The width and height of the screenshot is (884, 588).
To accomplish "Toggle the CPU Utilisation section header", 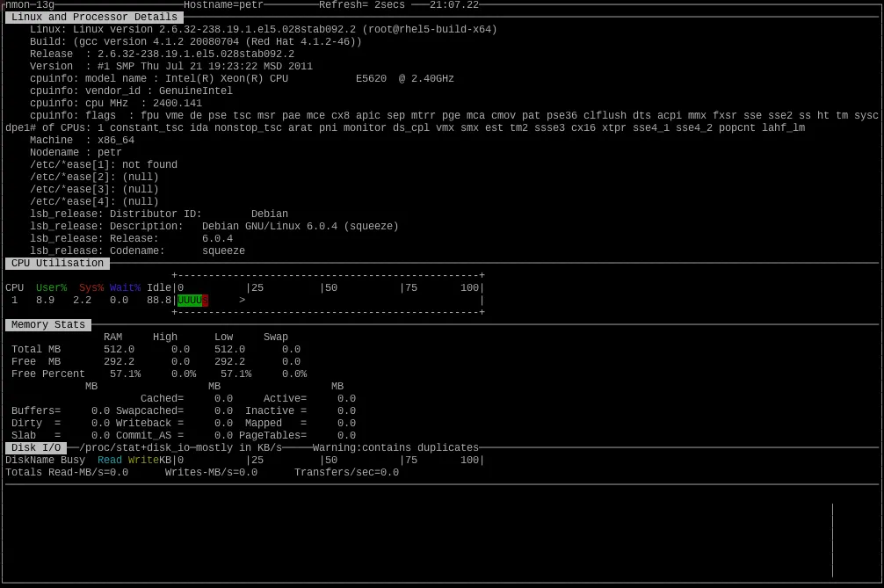I will tap(56, 263).
